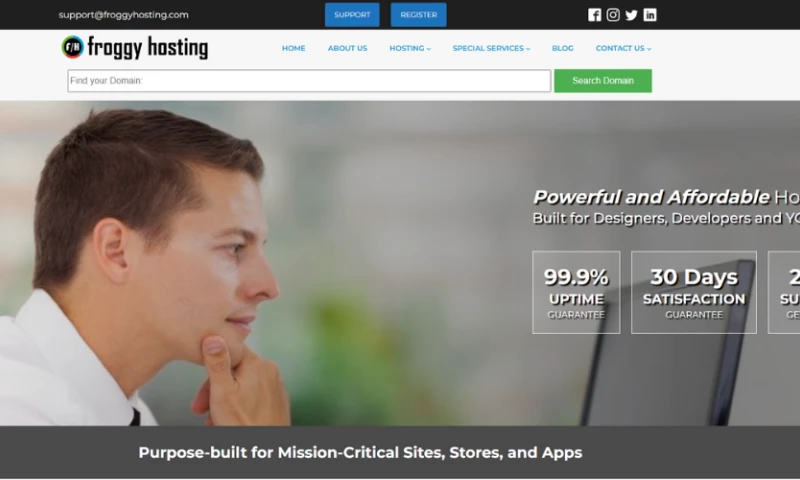Open the Facebook social icon
Image resolution: width=800 pixels, height=480 pixels.
(x=594, y=15)
